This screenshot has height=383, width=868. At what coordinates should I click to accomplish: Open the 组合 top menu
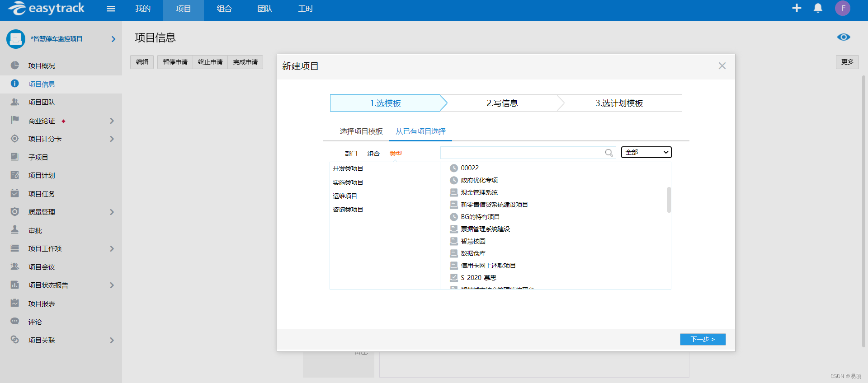(224, 9)
